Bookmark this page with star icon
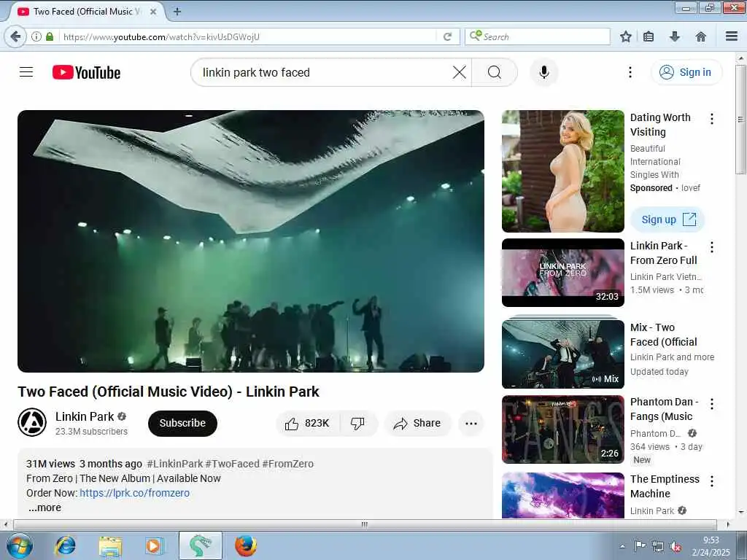The image size is (747, 560). [625, 36]
